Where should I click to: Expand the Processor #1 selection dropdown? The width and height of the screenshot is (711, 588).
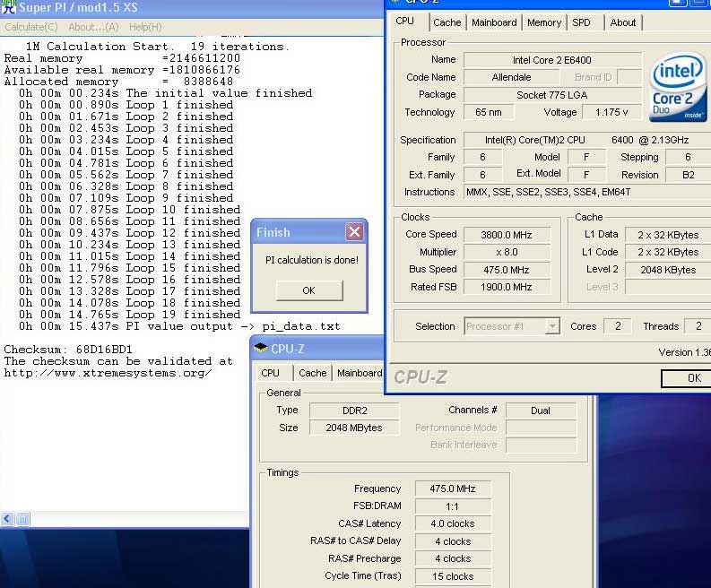pyautogui.click(x=551, y=326)
